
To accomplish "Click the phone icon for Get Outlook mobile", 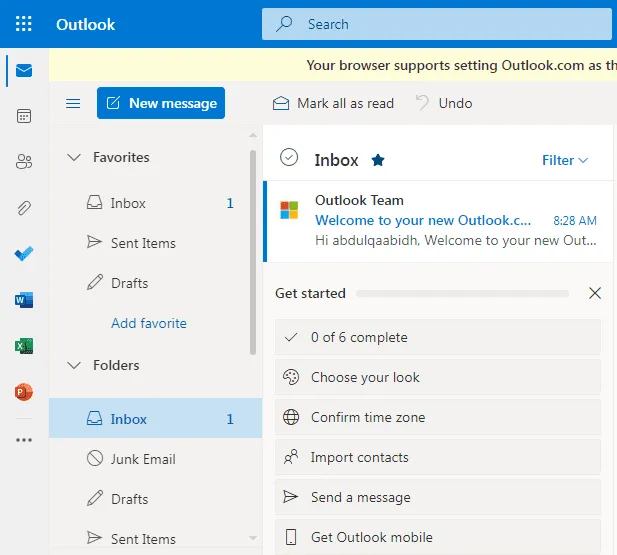I will 291,537.
